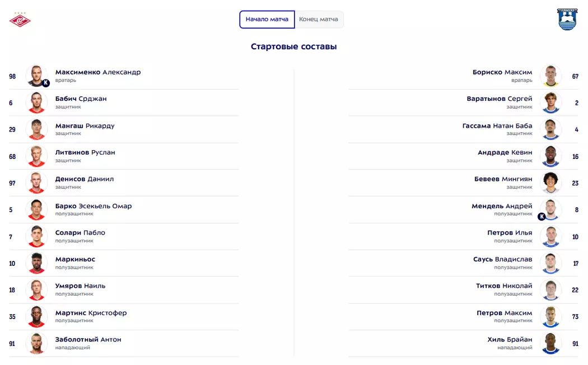Open Хиль Брайан player avatar
Screen dimensions: 588x365
pyautogui.click(x=551, y=343)
